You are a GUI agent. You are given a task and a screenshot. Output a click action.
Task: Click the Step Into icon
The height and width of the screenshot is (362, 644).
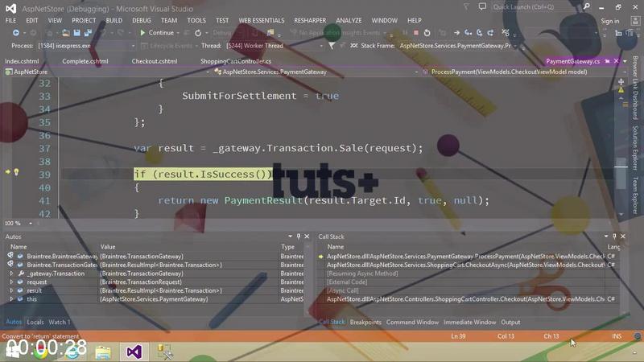point(469,33)
